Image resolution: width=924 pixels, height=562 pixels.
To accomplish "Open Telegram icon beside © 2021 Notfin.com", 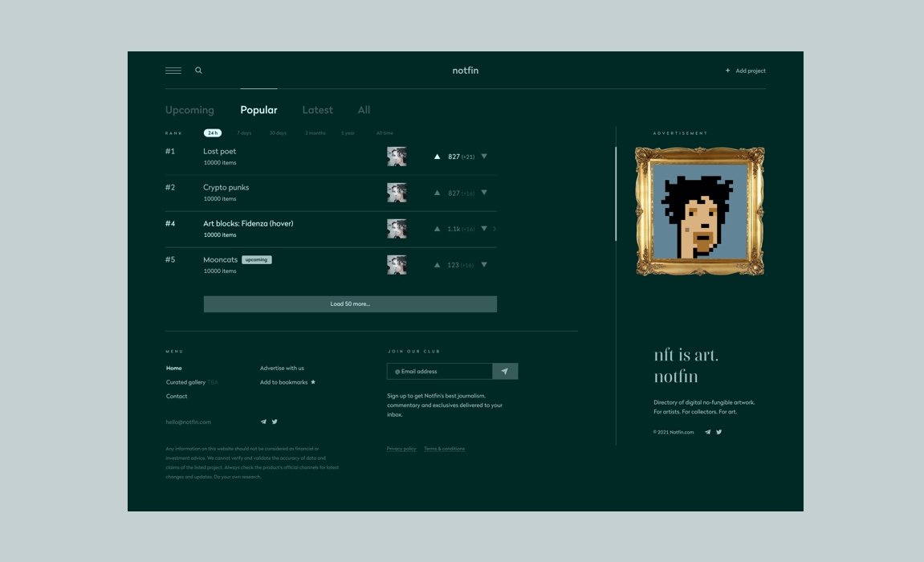I will (x=707, y=432).
